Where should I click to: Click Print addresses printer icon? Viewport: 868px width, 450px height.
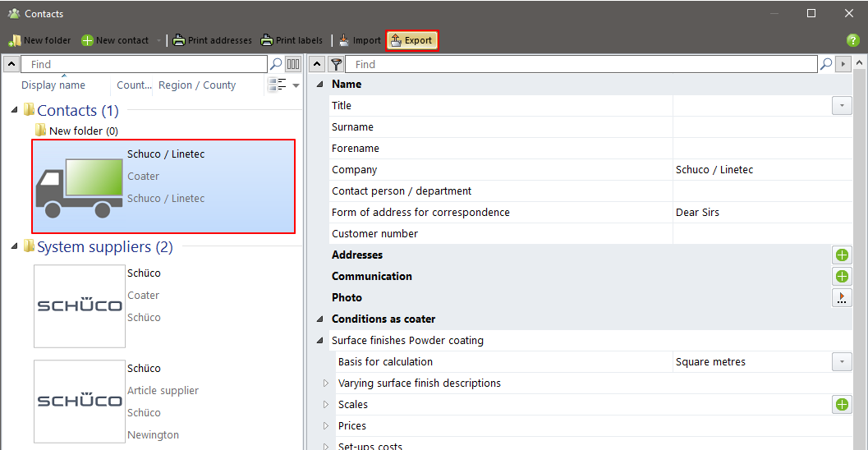tap(179, 40)
